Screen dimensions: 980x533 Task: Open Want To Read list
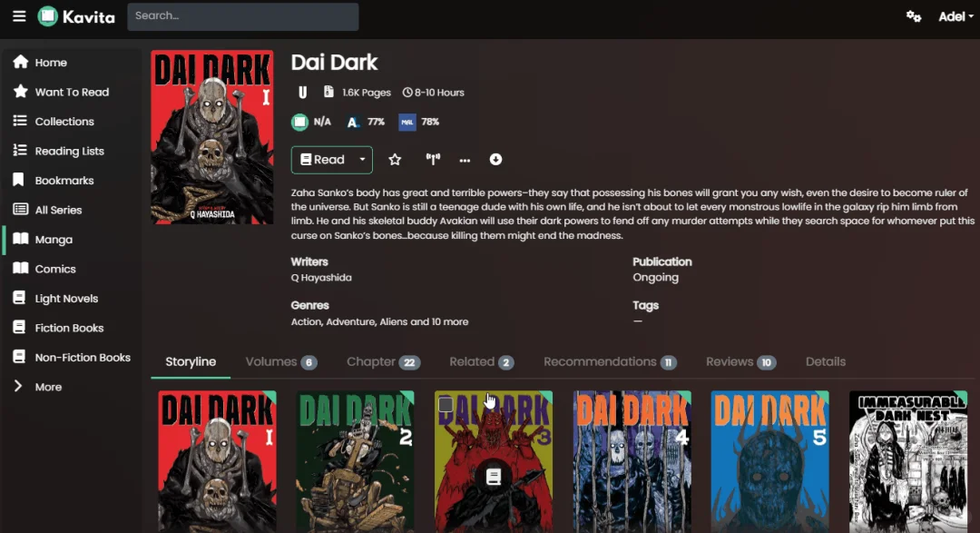[70, 92]
